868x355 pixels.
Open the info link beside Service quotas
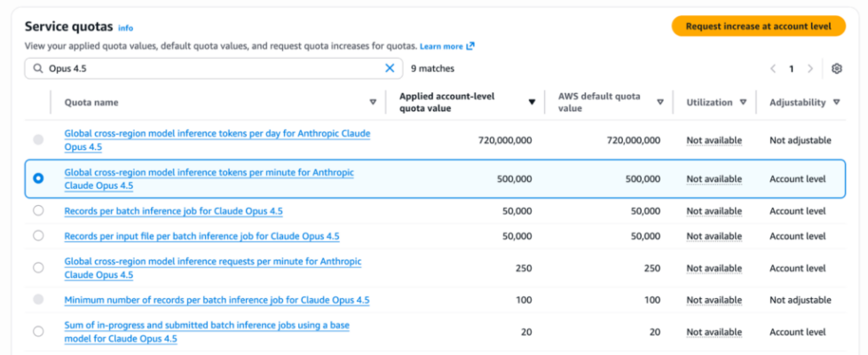(125, 28)
